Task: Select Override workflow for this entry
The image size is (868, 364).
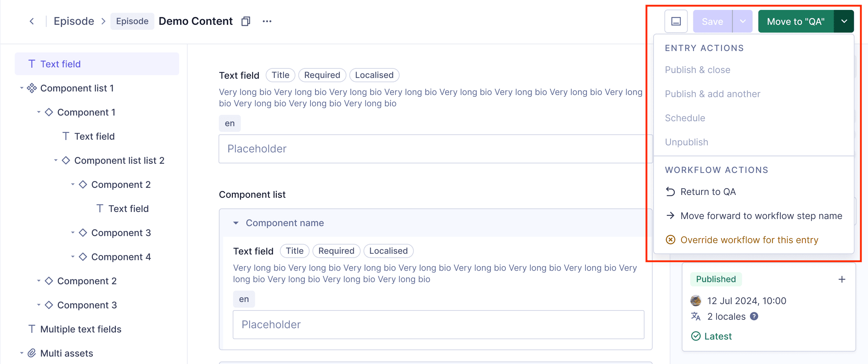Action: click(749, 240)
